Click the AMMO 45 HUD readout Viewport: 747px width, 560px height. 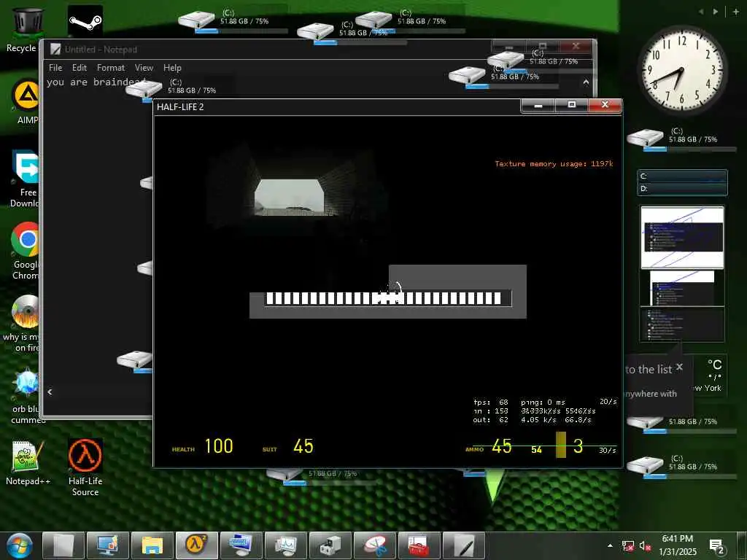pos(489,446)
